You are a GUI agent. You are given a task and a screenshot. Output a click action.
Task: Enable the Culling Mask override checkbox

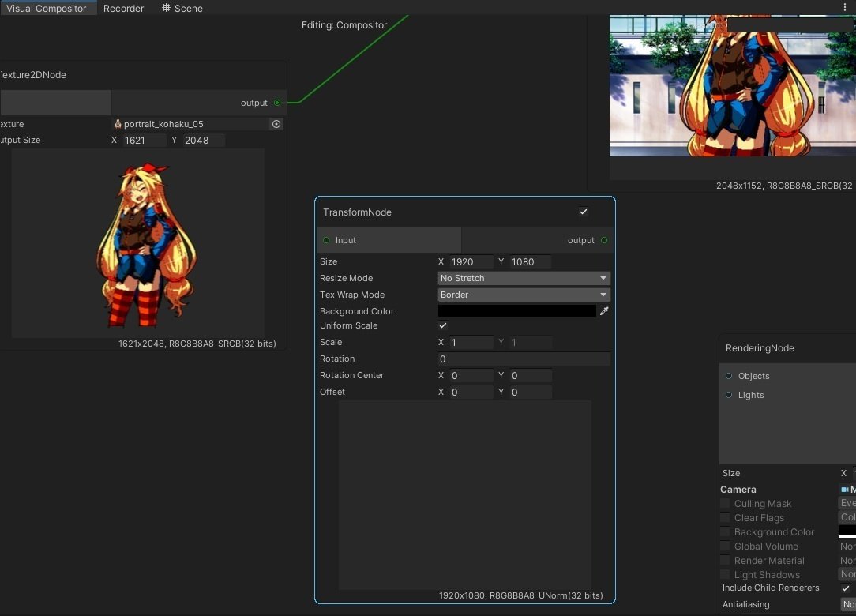[x=725, y=504]
